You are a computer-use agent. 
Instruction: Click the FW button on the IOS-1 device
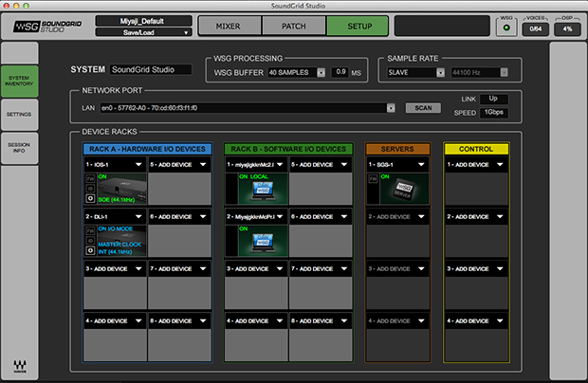point(90,179)
